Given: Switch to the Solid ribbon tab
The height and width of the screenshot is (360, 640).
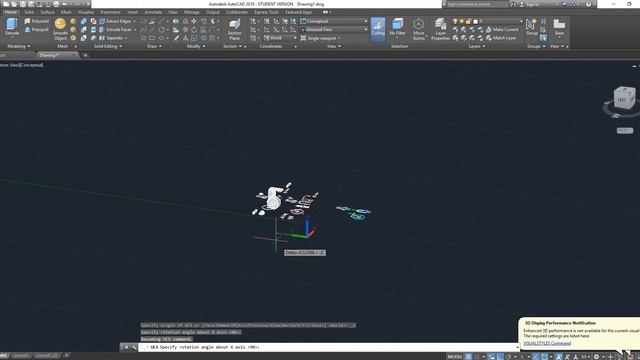Looking at the screenshot, I should click(x=29, y=12).
